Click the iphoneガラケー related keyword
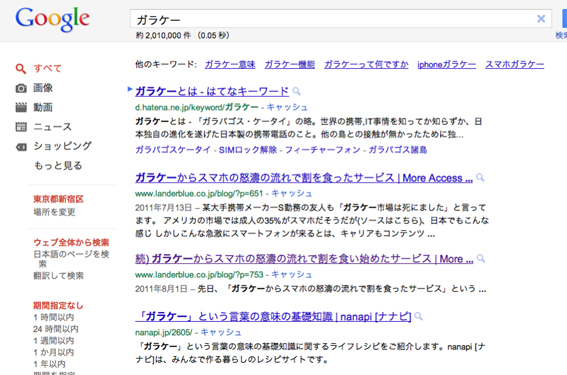 pyautogui.click(x=447, y=65)
